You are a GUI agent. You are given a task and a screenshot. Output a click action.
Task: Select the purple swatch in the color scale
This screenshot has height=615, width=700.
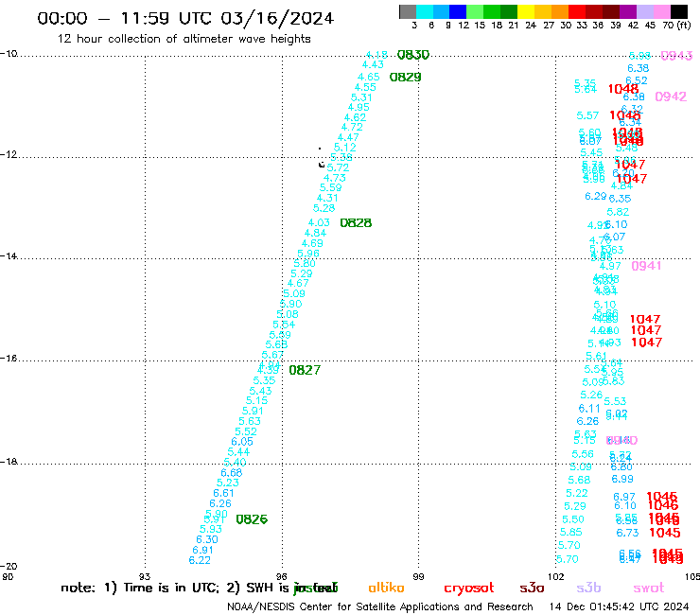[628, 11]
